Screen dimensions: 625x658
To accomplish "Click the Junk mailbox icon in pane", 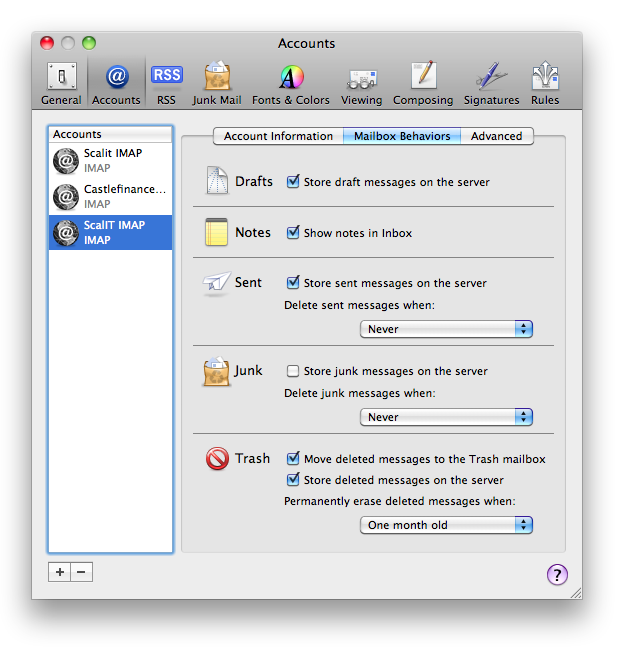I will point(217,371).
